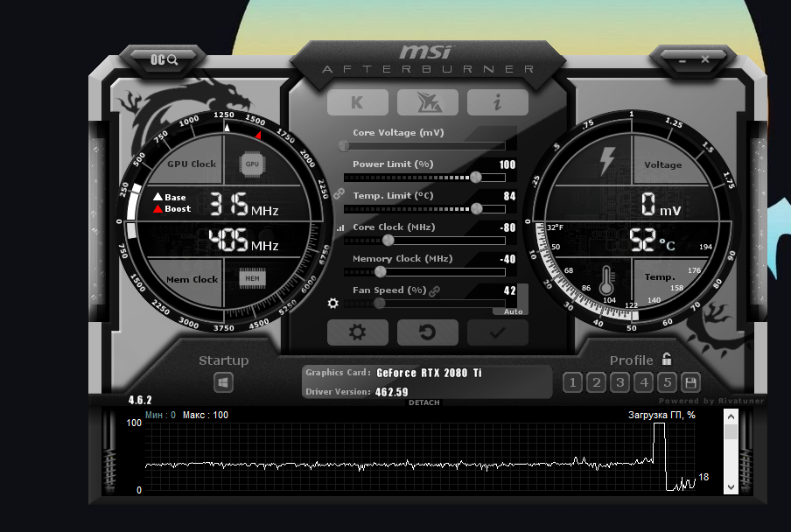Click the DETACH monitor button
Viewport: 791px width, 532px height.
point(424,402)
